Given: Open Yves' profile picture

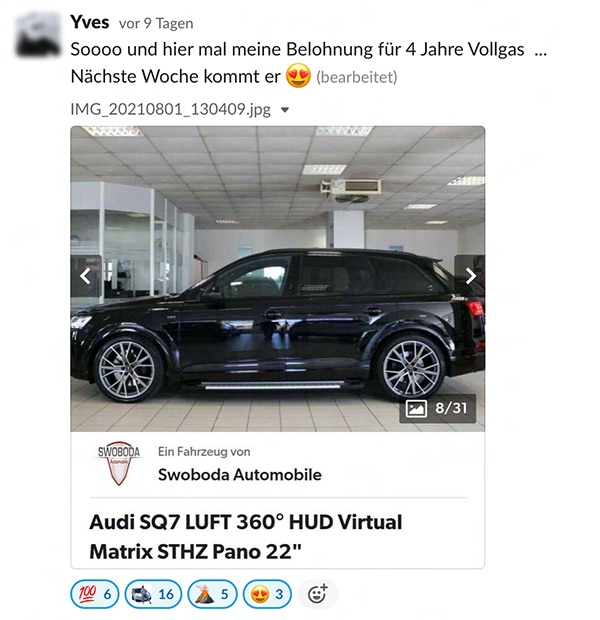Looking at the screenshot, I should pyautogui.click(x=38, y=34).
